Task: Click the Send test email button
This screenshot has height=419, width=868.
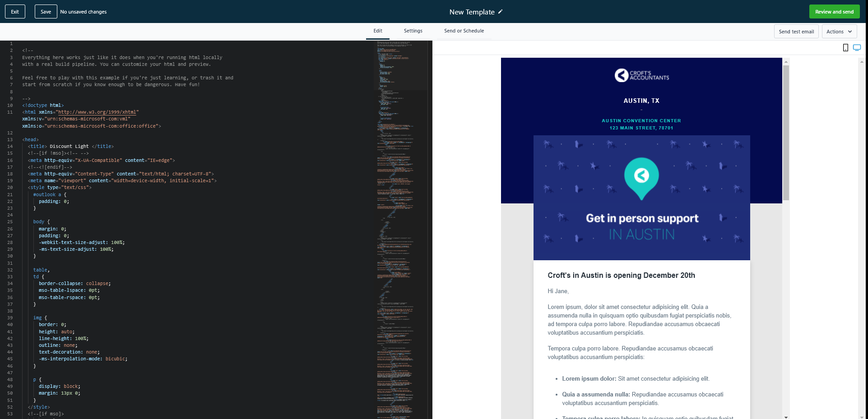Action: [796, 32]
